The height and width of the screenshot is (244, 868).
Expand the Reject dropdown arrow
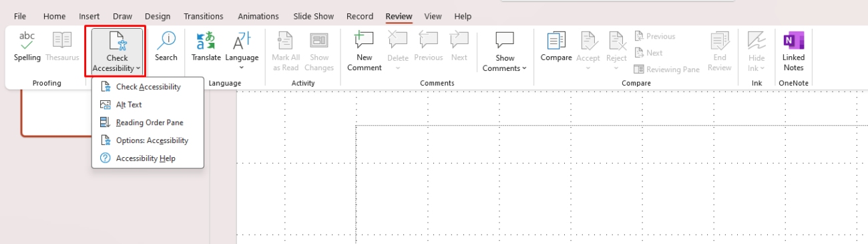tap(616, 68)
